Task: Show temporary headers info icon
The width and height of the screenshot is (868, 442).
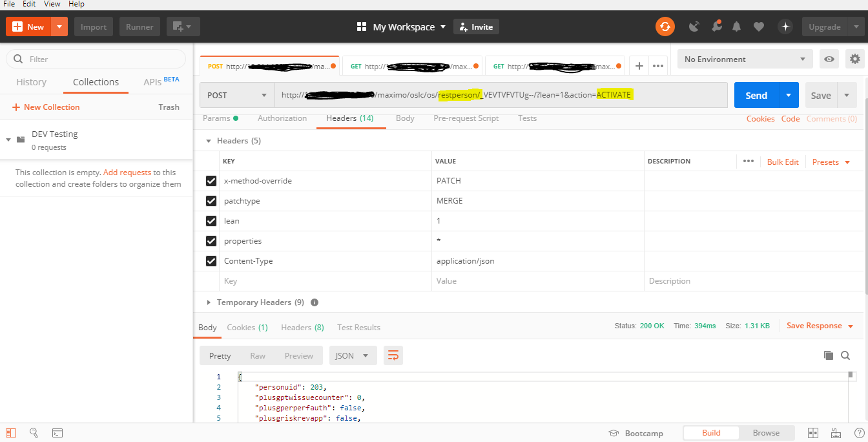Action: [x=315, y=302]
